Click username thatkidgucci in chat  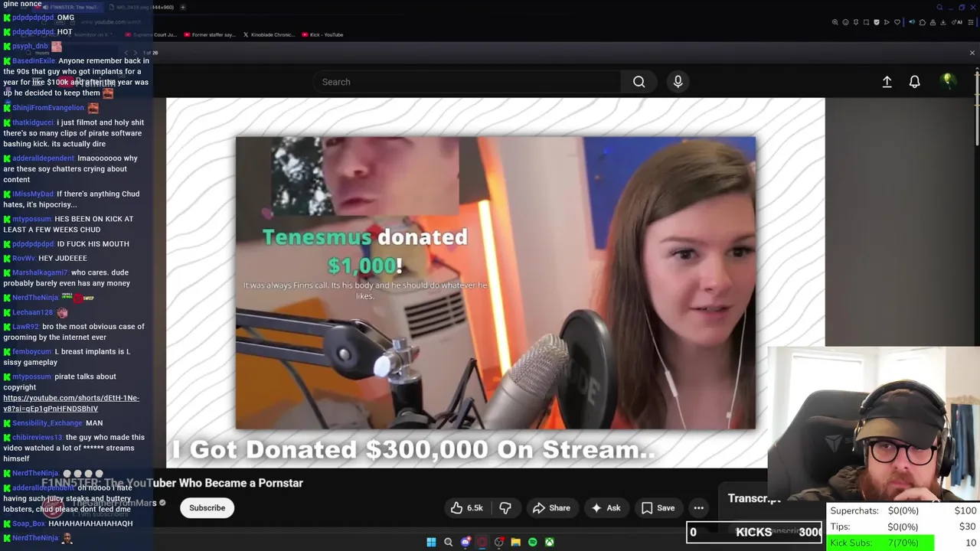[33, 122]
